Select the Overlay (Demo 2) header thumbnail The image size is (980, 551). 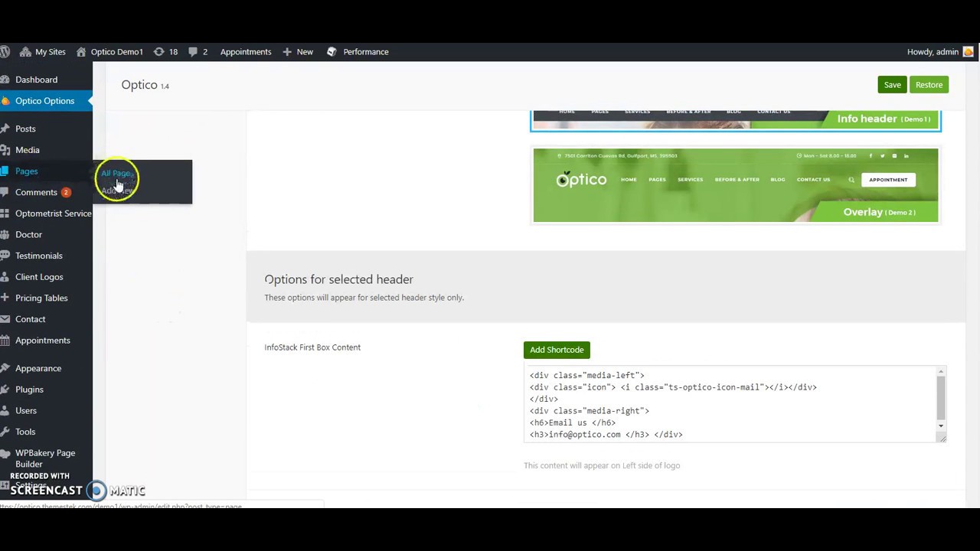(735, 185)
